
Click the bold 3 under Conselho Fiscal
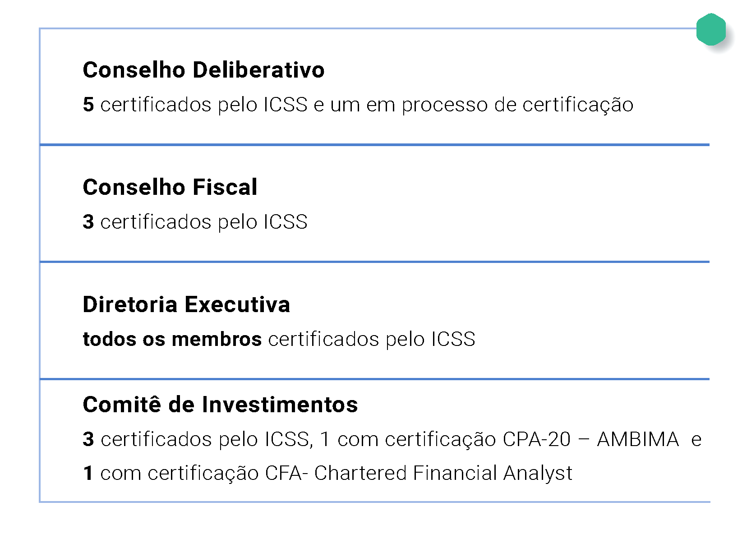tap(88, 222)
